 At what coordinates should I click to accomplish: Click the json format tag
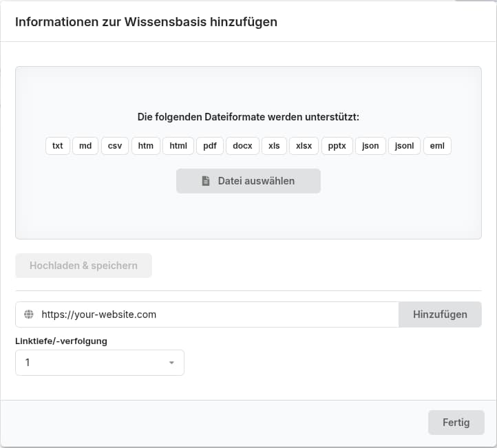click(370, 146)
